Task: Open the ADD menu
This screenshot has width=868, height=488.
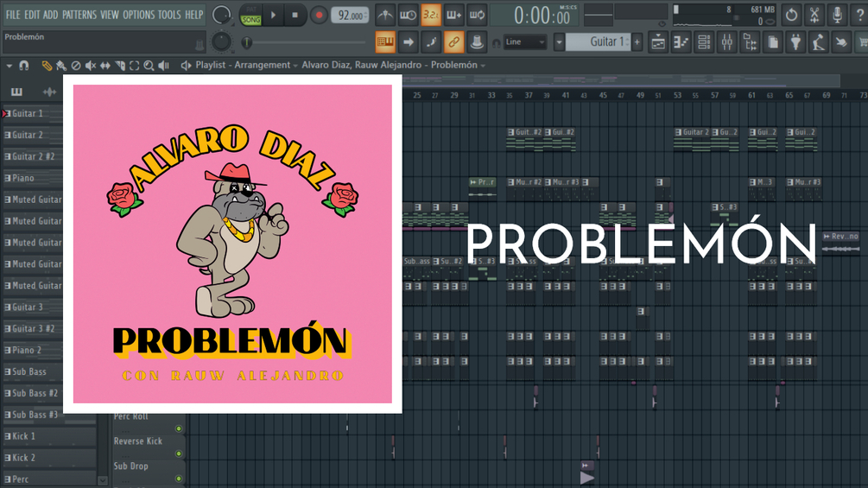Action: tap(50, 15)
